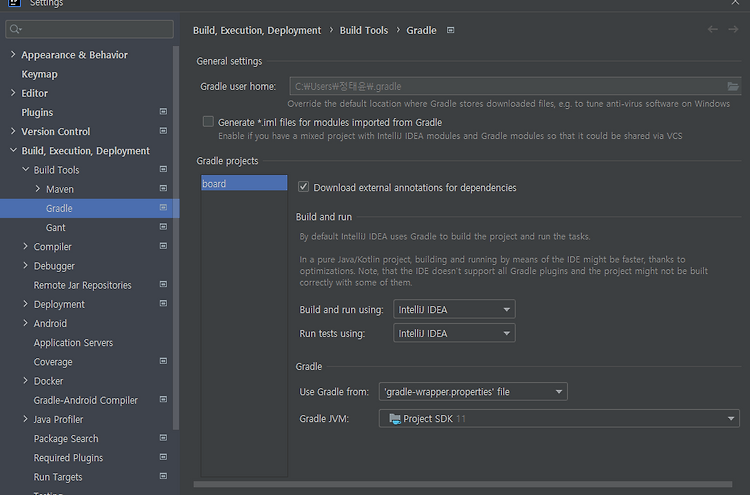
Task: Click the Gradle user home path field
Action: [515, 86]
